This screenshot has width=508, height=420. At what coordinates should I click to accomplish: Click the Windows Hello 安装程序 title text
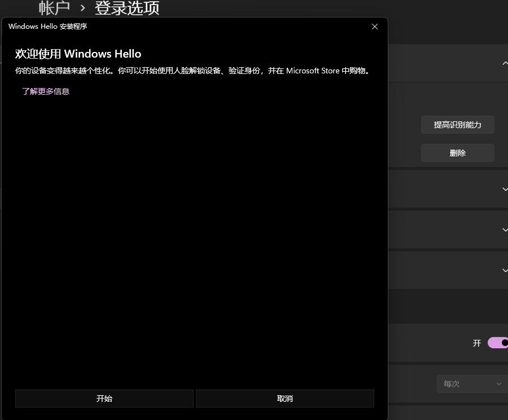47,26
